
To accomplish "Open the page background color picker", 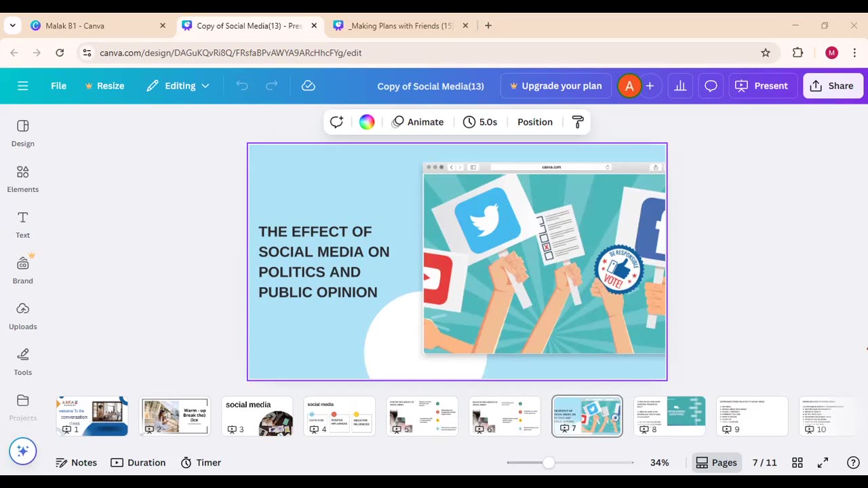I will (x=367, y=122).
